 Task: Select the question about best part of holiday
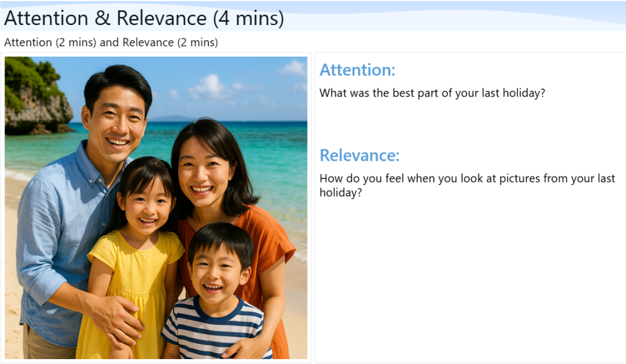[x=432, y=94]
